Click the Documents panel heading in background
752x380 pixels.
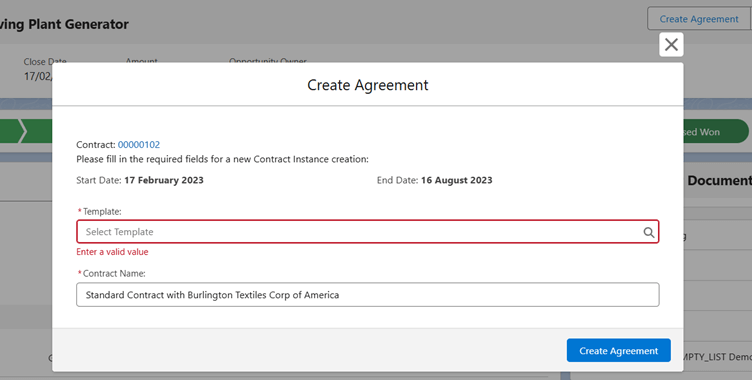[x=719, y=180]
